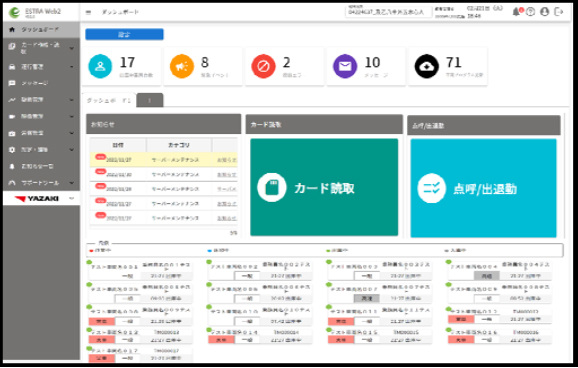Click the headset support icon in sidebar
This screenshot has width=578, height=368.
click(x=12, y=183)
